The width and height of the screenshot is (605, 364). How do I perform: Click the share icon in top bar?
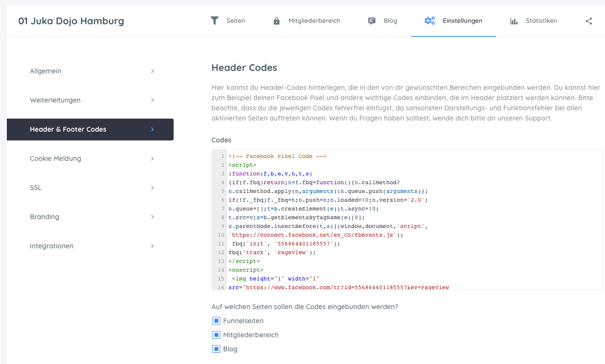coord(589,21)
